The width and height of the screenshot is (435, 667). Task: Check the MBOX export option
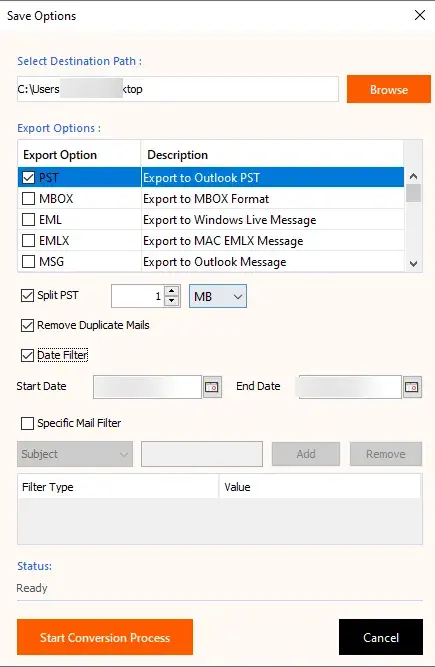[x=28, y=199]
